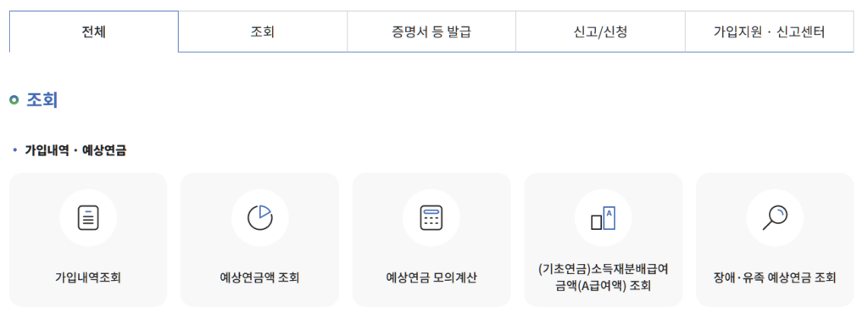
Task: Open the 가입지원 · 신고센터 tab
Action: tap(770, 31)
